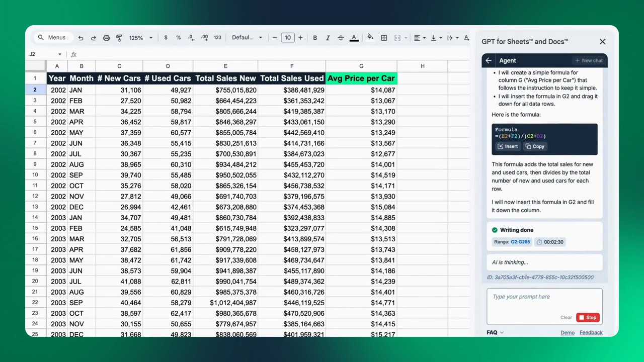This screenshot has height=362, width=644.
Task: Select column H header
Action: tap(422, 66)
